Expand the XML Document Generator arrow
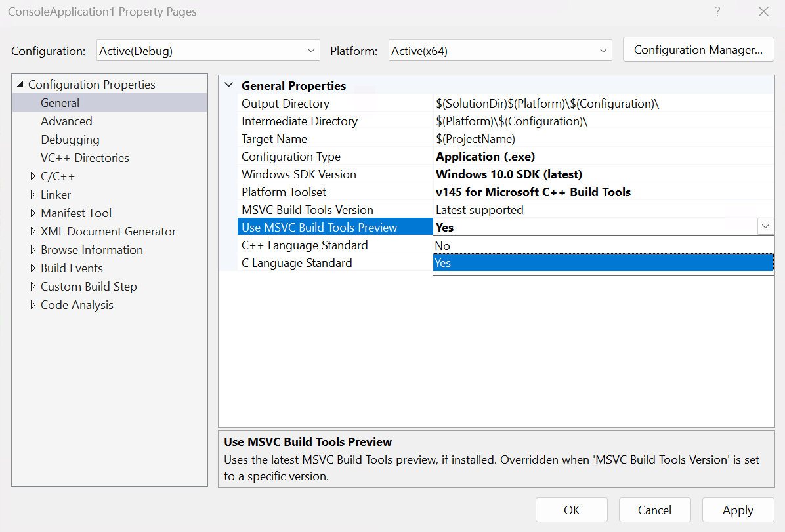This screenshot has width=785, height=532. click(33, 231)
